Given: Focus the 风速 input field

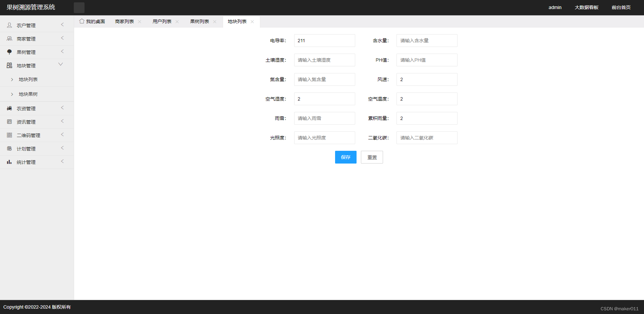Looking at the screenshot, I should [427, 79].
